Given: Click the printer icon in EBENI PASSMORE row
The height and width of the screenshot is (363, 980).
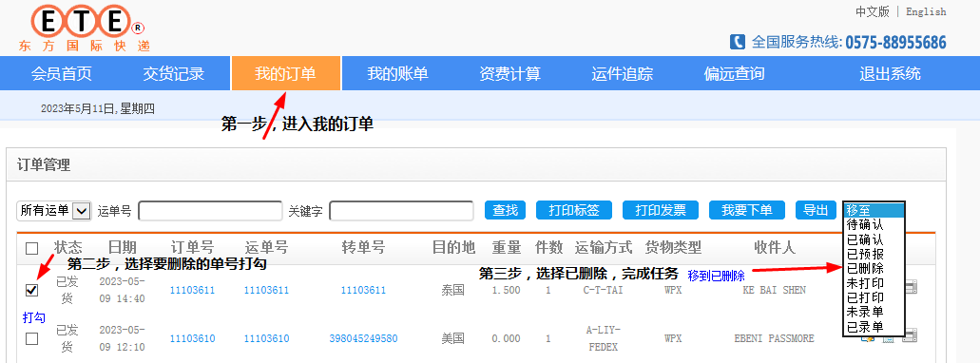Looking at the screenshot, I should tap(910, 335).
